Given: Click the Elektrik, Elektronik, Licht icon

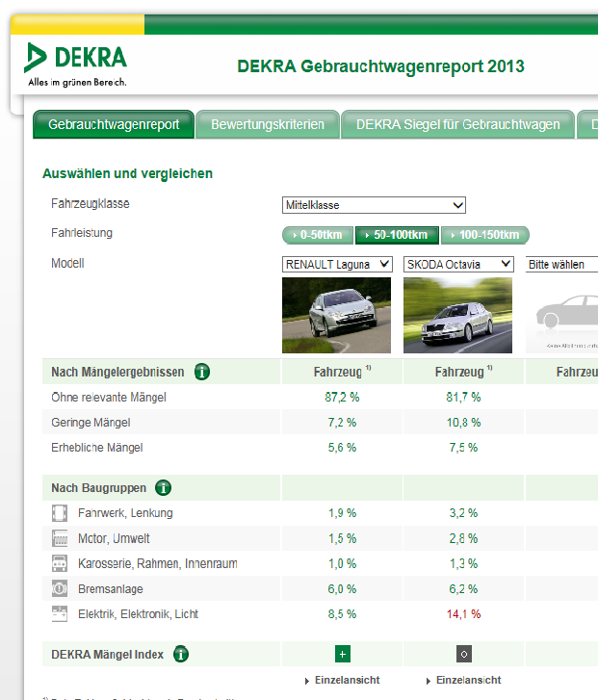Looking at the screenshot, I should pyautogui.click(x=60, y=612).
